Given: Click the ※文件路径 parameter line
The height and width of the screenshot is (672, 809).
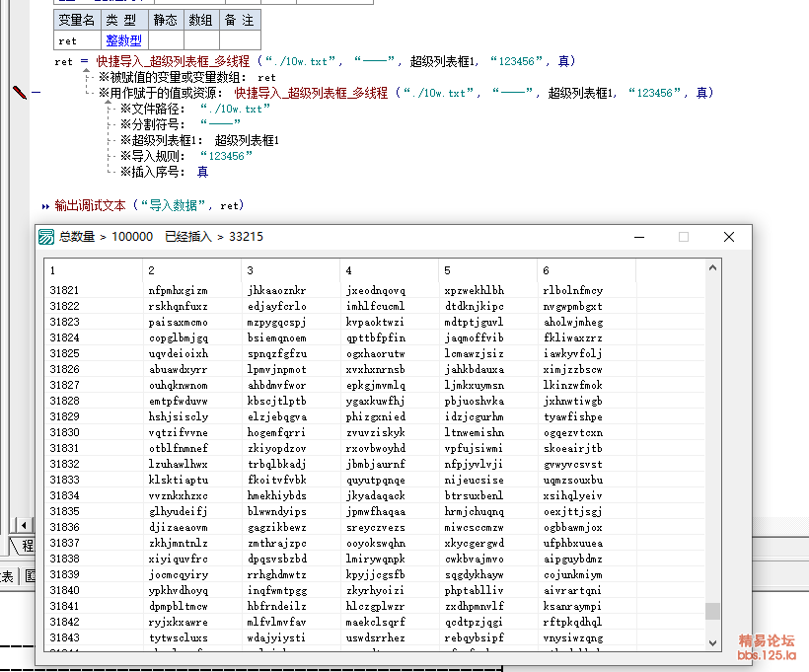Looking at the screenshot, I should click(195, 109).
